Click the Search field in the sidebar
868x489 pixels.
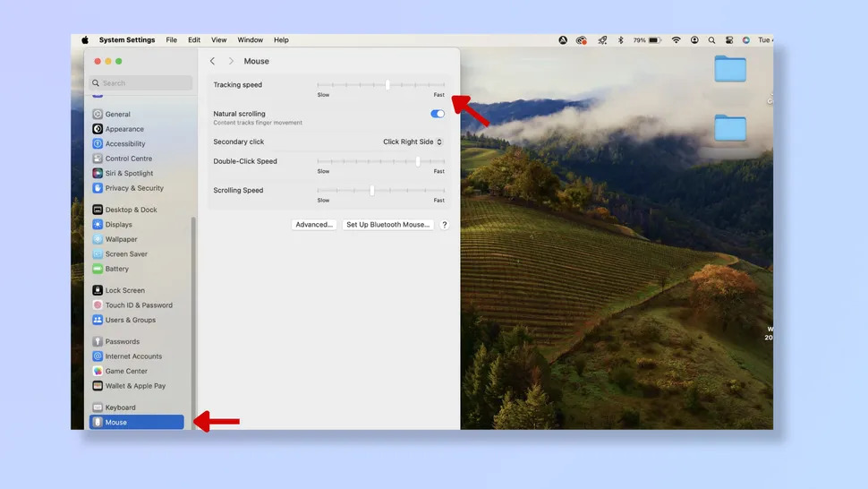[143, 83]
